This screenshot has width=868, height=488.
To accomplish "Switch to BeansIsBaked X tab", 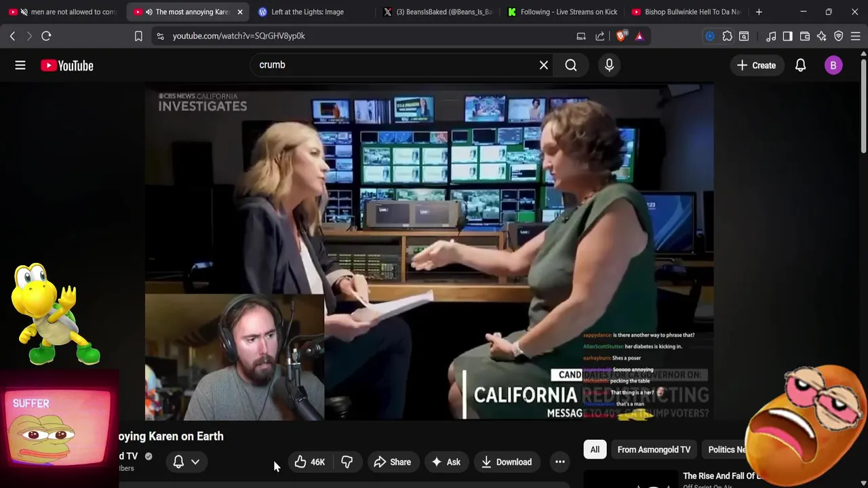I will (x=437, y=12).
